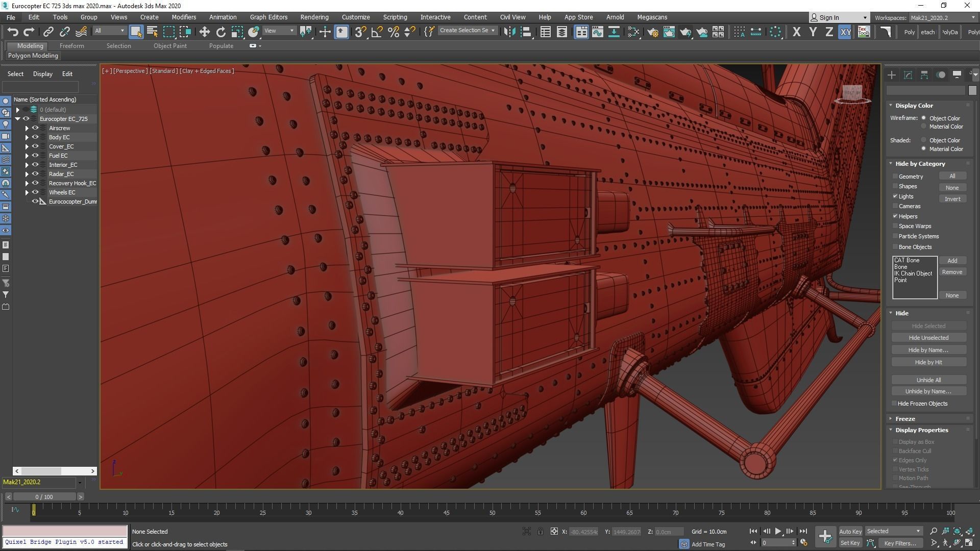The width and height of the screenshot is (980, 551).
Task: Hide the Body EC object via eye icon
Action: coord(35,137)
